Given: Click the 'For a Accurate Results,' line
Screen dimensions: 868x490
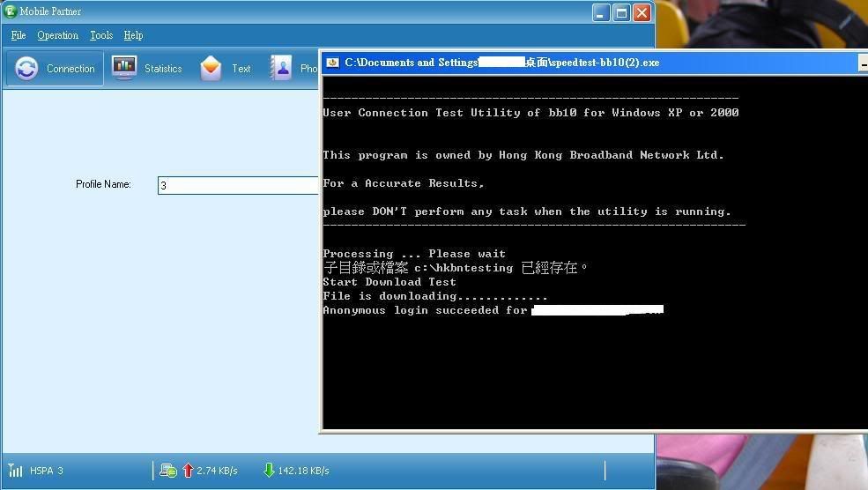Looking at the screenshot, I should click(x=404, y=183).
